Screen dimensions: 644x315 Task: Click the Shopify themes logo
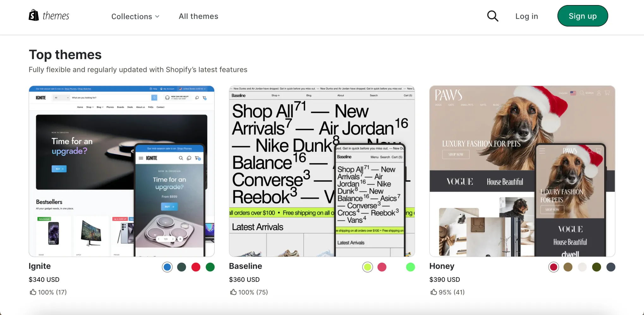49,15
